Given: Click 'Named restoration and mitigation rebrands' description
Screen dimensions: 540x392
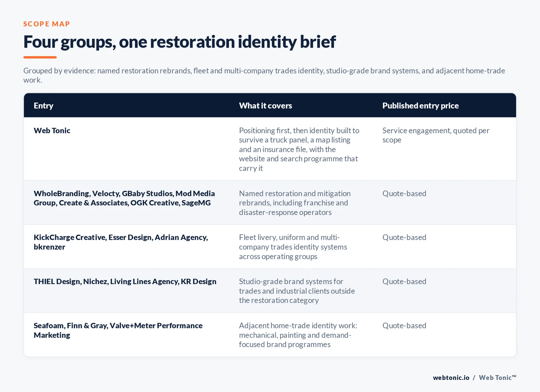Looking at the screenshot, I should coord(295,203).
